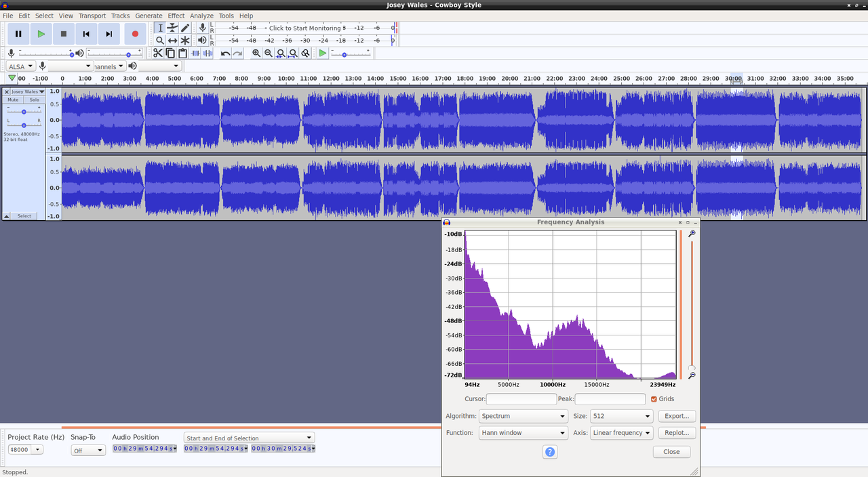This screenshot has width=868, height=477.
Task: Open the Generate menu
Action: [149, 16]
